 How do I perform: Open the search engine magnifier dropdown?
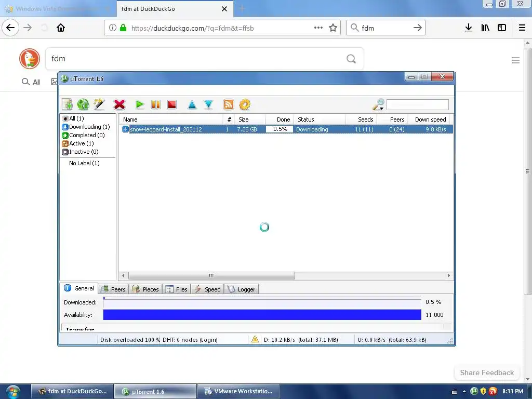point(378,104)
